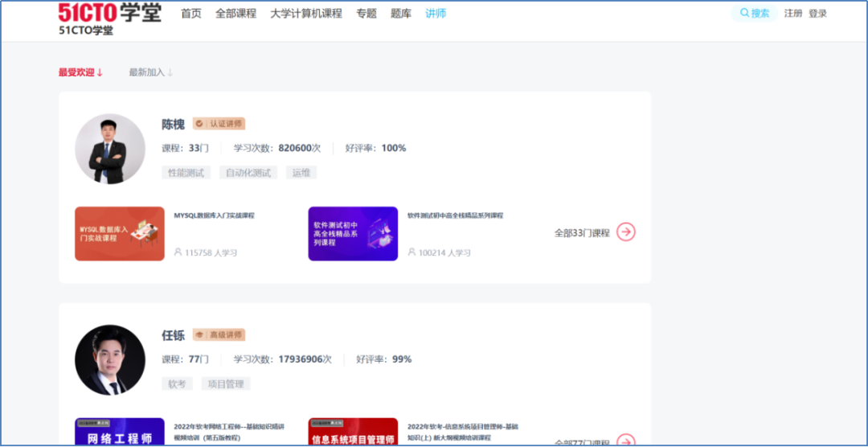Open 任铄's instructor avatar photo
The width and height of the screenshot is (868, 447).
[110, 359]
